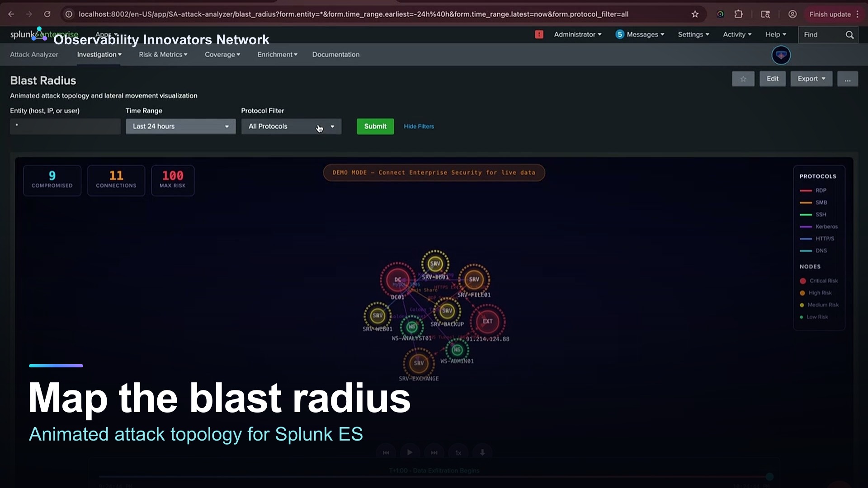
Task: Click SSH protocol legend entry
Action: (x=813, y=215)
